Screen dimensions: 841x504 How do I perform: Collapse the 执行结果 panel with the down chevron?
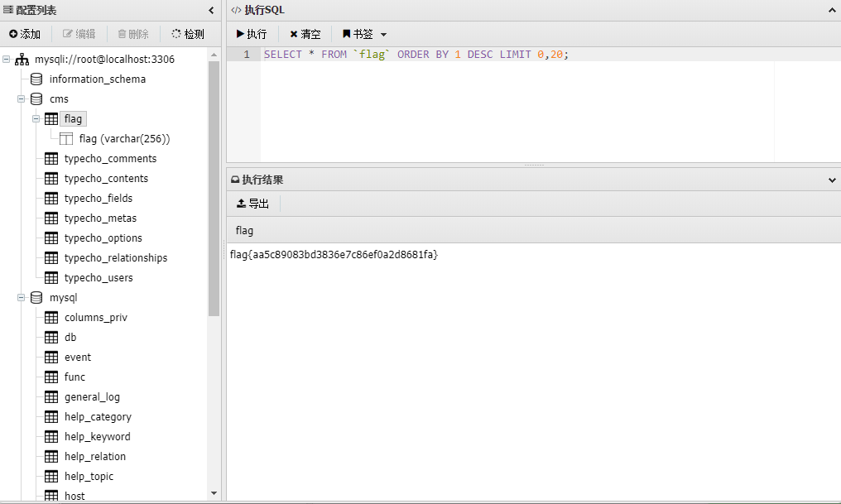(832, 180)
